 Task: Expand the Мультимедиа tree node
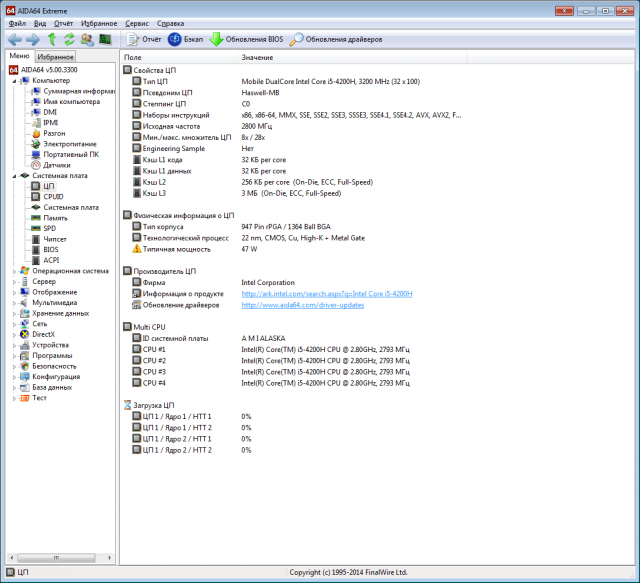14,303
